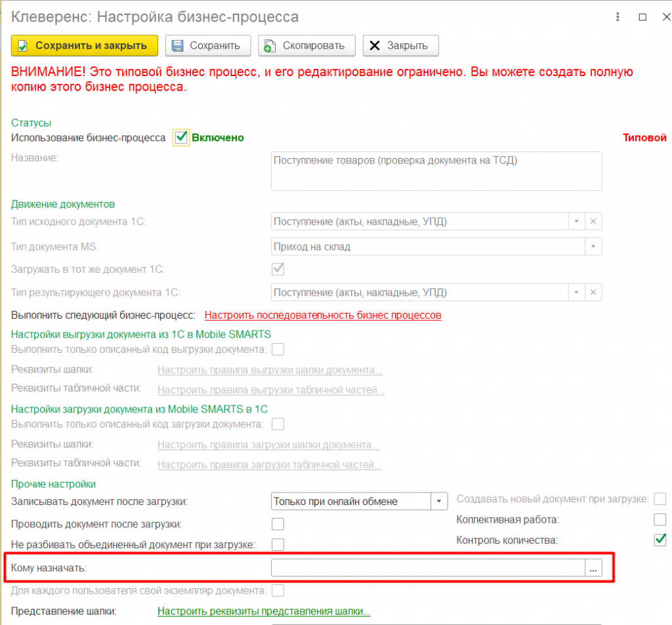Screen dimensions: 672x625
Task: Click the 'Кому назначать' input field
Action: pyautogui.click(x=428, y=568)
